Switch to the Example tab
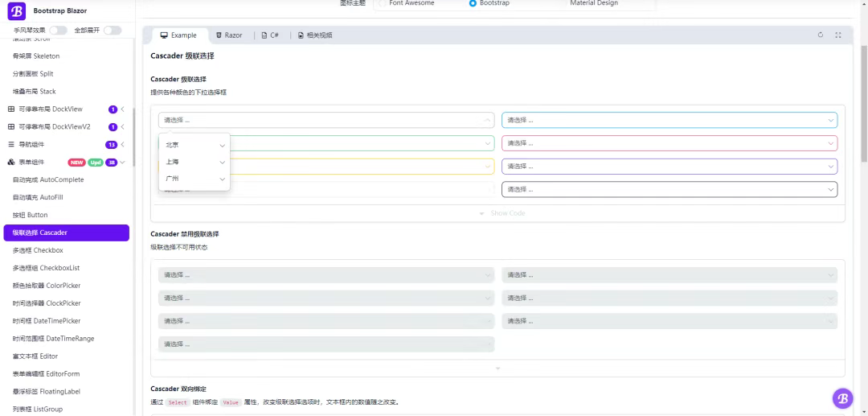The width and height of the screenshot is (868, 416). (178, 35)
